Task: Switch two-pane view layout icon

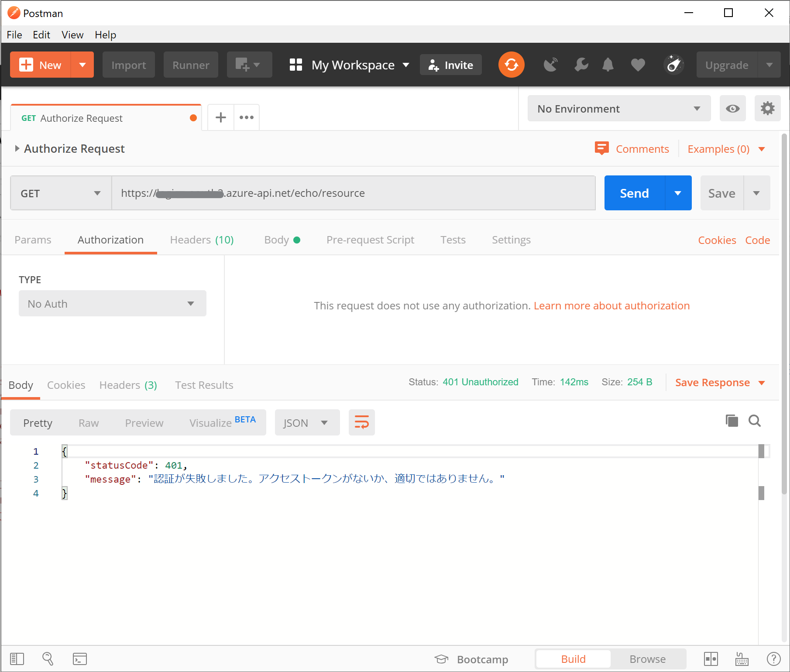Action: 711,659
